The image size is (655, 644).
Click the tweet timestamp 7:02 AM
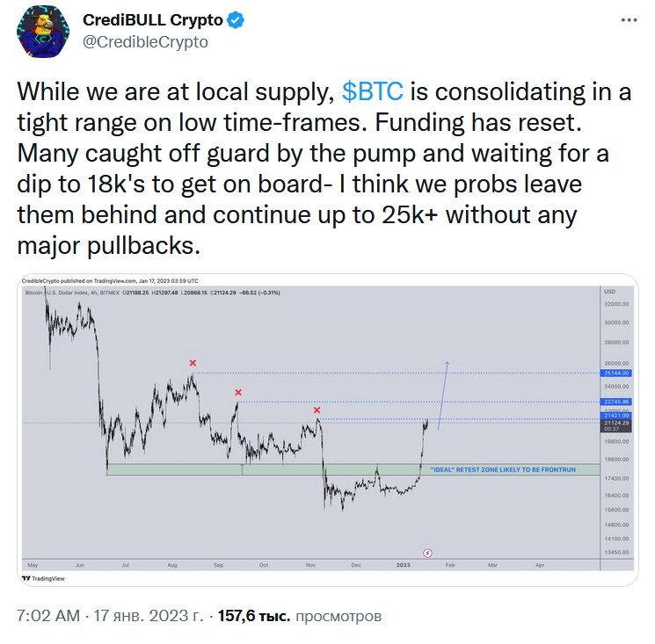48,616
